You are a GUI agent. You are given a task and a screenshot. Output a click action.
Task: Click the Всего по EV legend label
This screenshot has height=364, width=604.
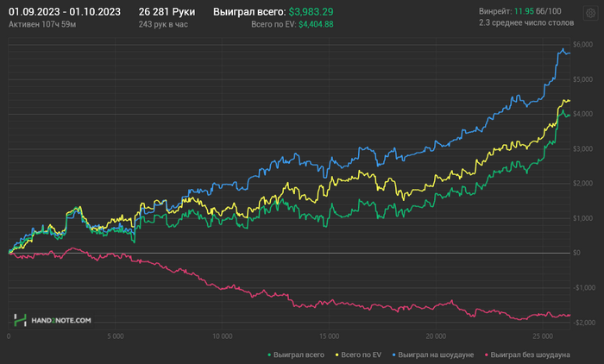pos(362,355)
